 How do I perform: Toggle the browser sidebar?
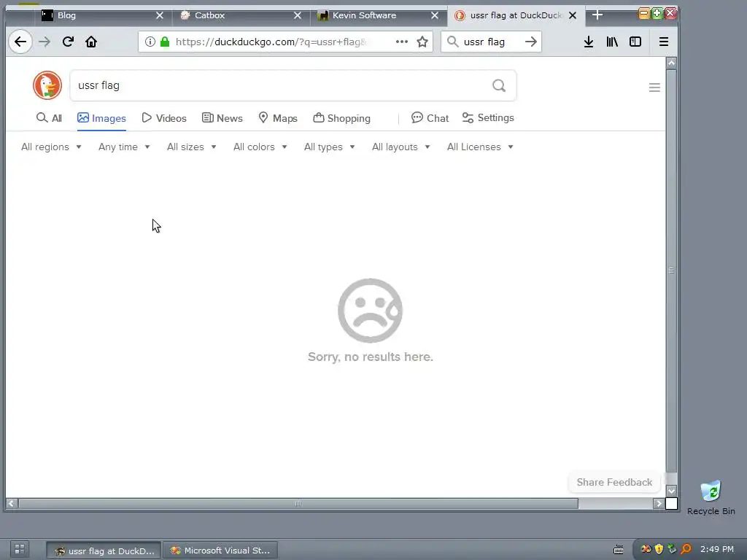(635, 42)
